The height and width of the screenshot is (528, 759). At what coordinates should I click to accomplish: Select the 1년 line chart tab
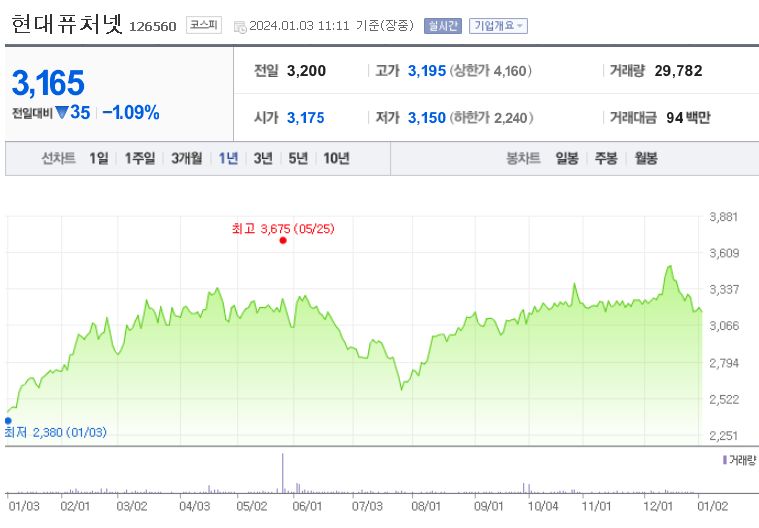228,158
